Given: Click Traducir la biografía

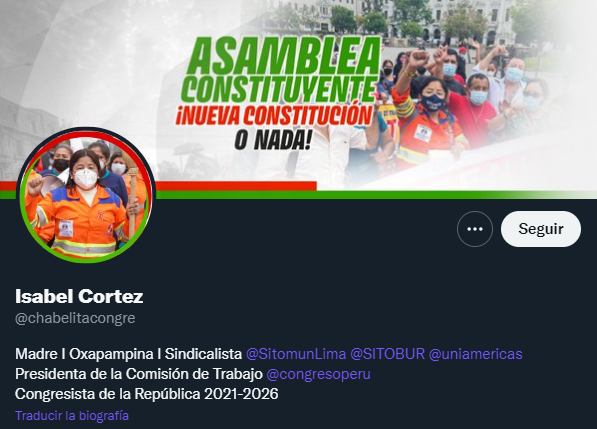Looking at the screenshot, I should point(72,415).
